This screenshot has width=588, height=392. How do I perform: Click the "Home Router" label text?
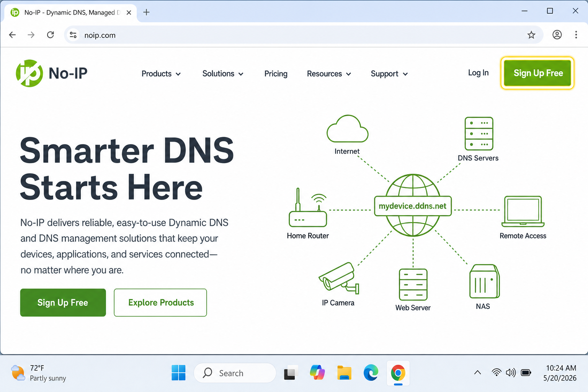[x=308, y=236]
